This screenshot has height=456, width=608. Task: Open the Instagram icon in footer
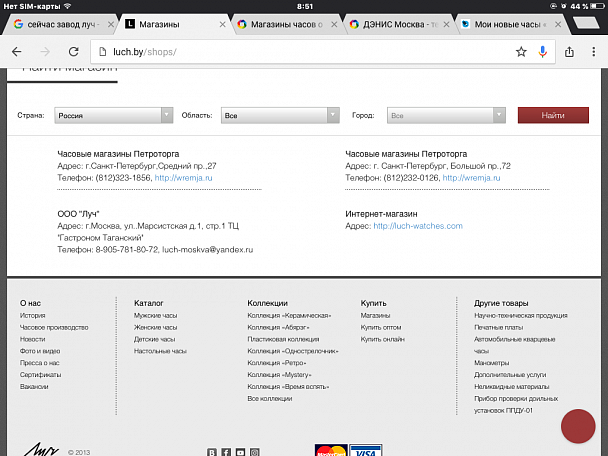click(x=255, y=452)
